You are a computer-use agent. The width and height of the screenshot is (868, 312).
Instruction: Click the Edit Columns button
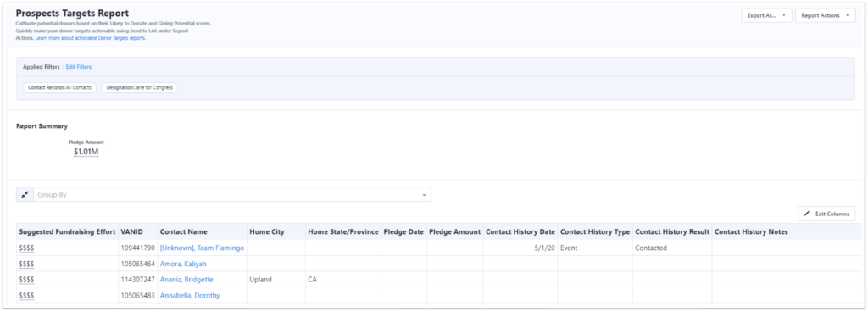[x=826, y=214]
